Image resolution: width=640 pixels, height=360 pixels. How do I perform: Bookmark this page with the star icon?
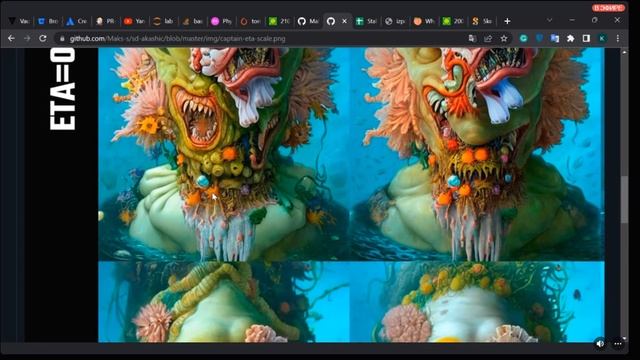pos(504,38)
